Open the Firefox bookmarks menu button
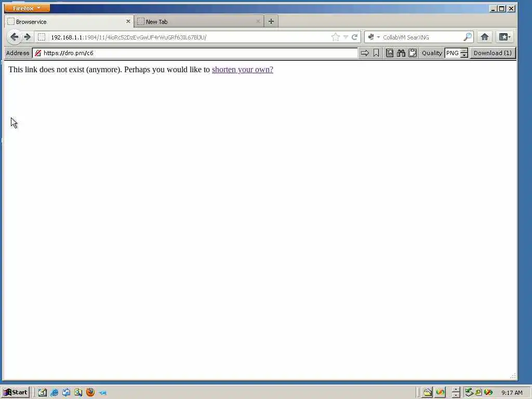This screenshot has height=399, width=532. (504, 37)
